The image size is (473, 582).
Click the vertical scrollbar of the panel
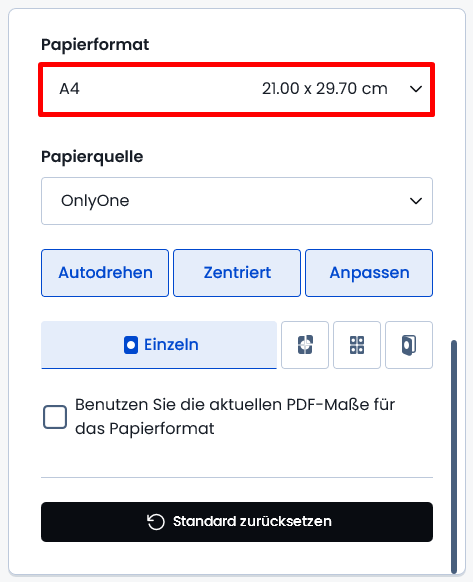coord(454,457)
